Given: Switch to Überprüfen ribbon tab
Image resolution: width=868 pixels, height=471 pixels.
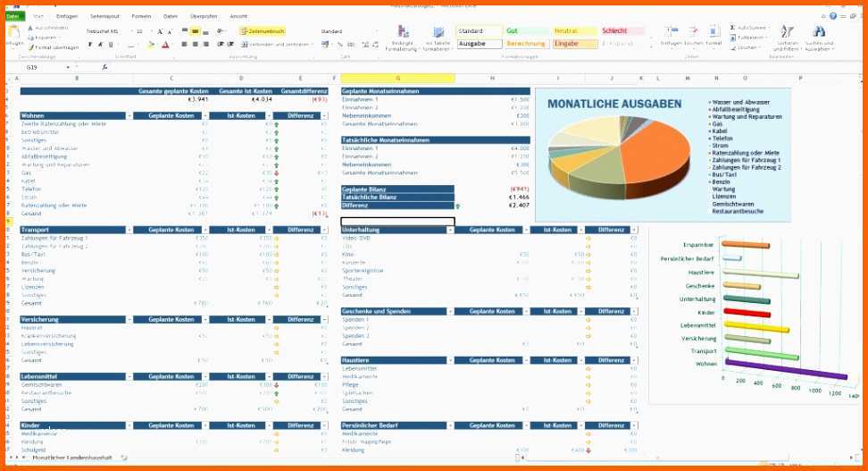Looking at the screenshot, I should [204, 17].
